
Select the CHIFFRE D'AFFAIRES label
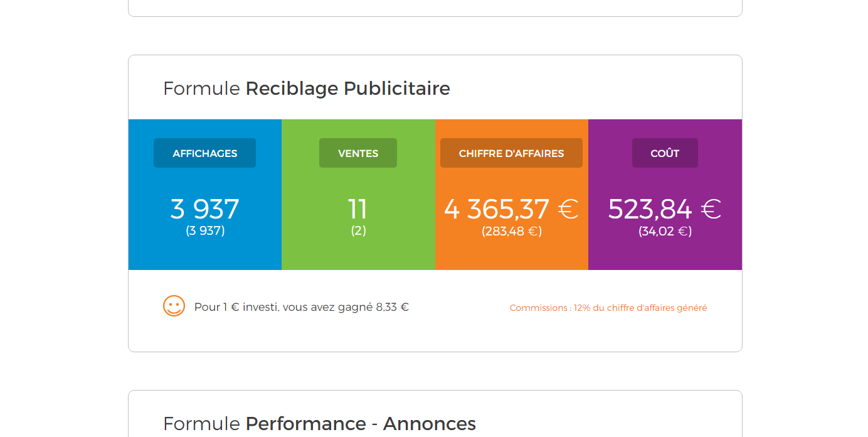pos(511,153)
